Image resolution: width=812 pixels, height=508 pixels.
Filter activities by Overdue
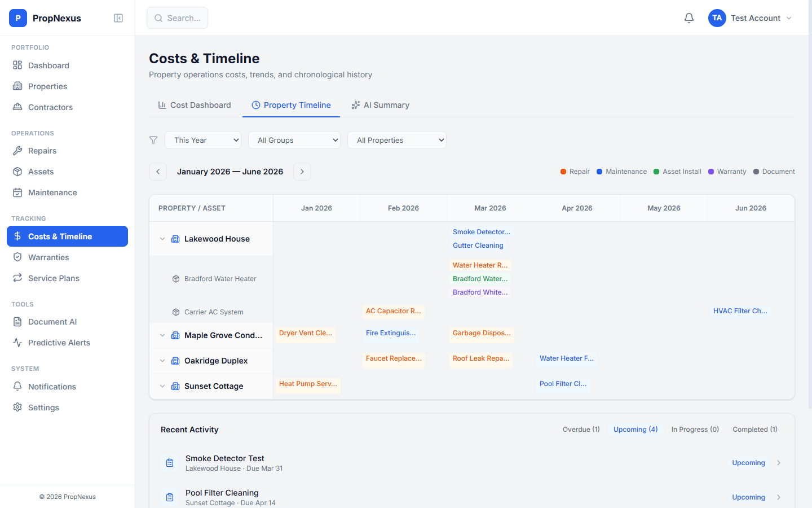[581, 429]
